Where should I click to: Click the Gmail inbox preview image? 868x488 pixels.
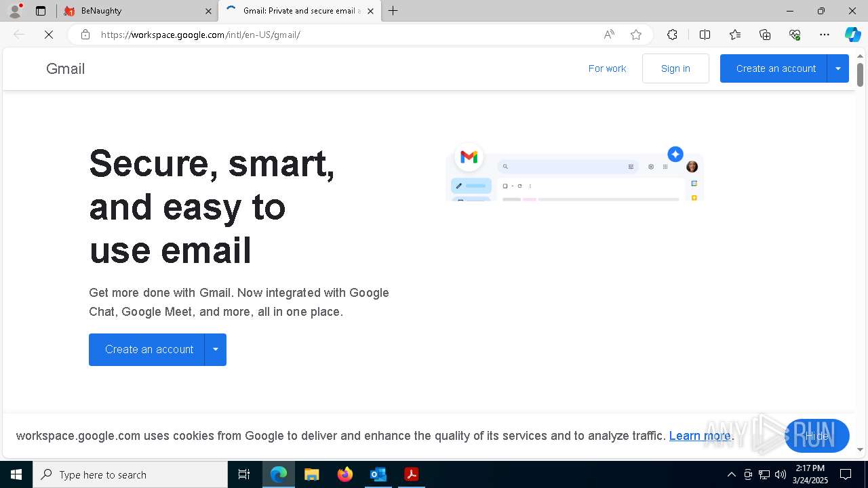pos(575,173)
